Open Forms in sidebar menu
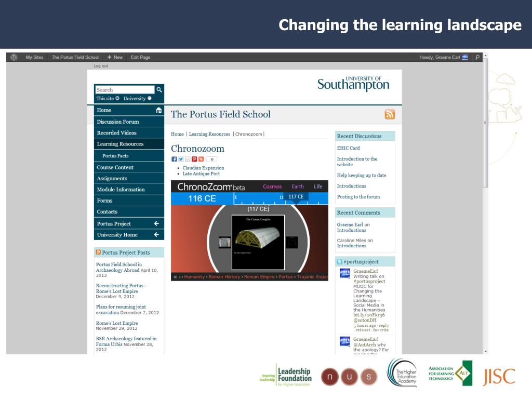532x399 pixels. click(129, 201)
